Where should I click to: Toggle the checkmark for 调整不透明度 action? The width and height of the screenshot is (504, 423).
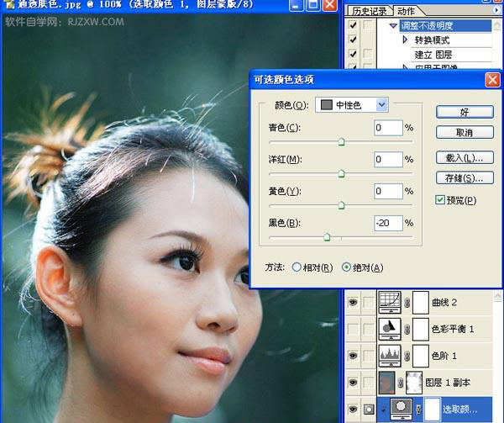click(x=353, y=24)
